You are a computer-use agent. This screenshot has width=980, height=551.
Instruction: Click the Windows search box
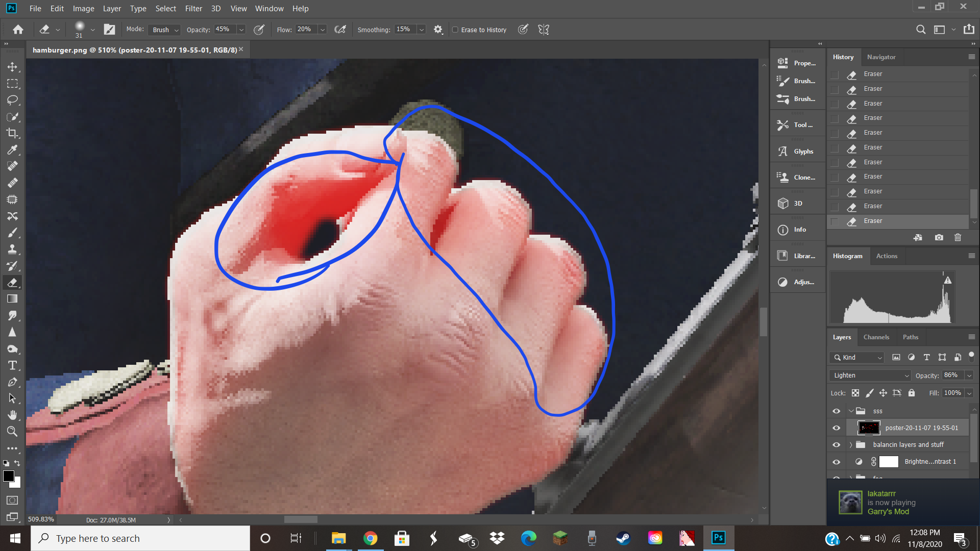coord(140,538)
